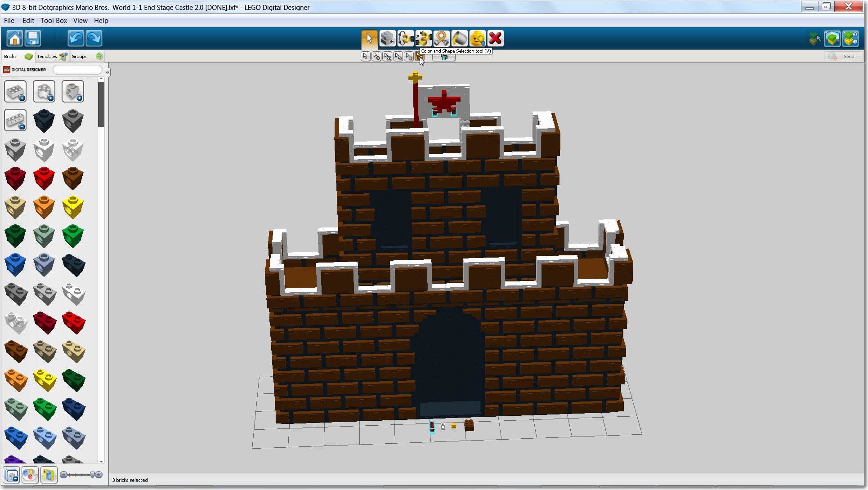Filter bricks by color palette icon

pos(30,475)
